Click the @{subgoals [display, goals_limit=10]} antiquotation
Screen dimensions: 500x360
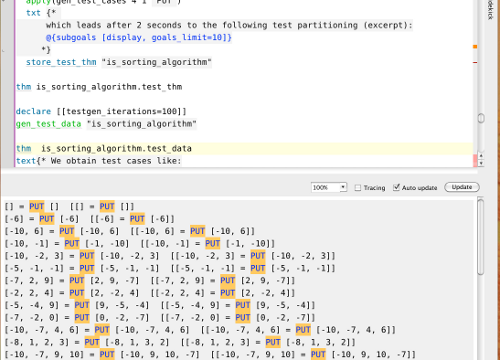click(x=139, y=37)
